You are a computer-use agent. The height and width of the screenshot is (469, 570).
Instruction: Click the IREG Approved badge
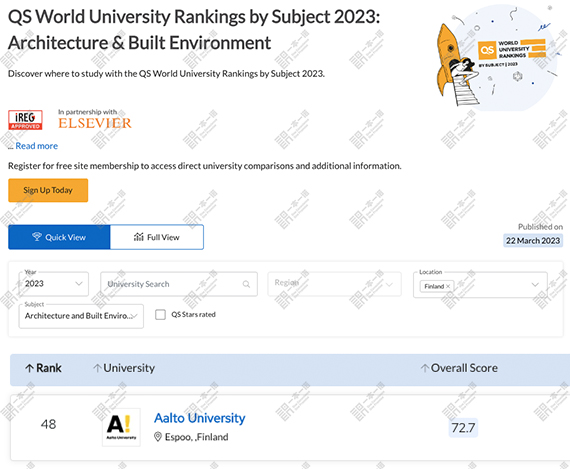tap(25, 120)
